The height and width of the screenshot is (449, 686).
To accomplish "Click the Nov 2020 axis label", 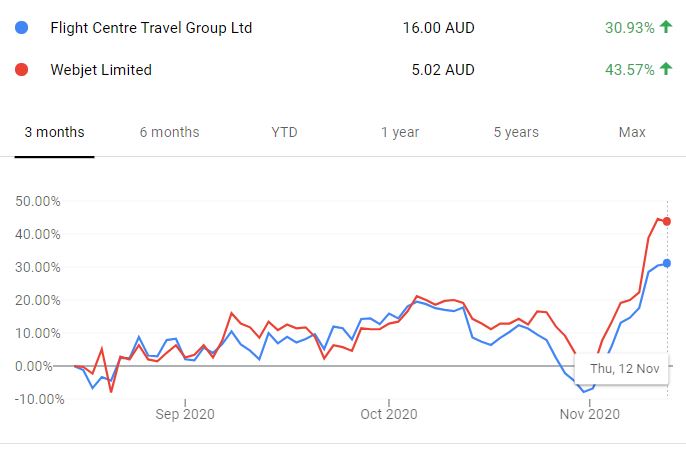I will point(590,413).
